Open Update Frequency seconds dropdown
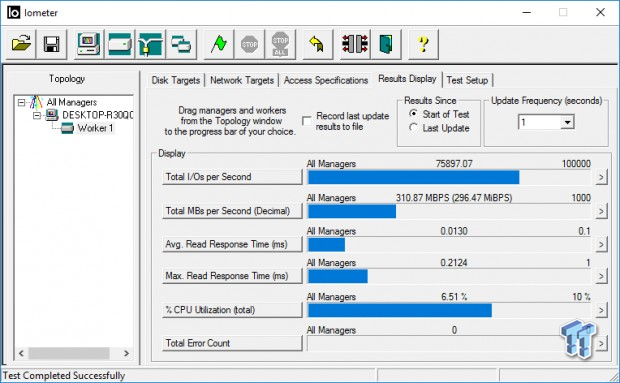The width and height of the screenshot is (620, 383). [x=567, y=123]
